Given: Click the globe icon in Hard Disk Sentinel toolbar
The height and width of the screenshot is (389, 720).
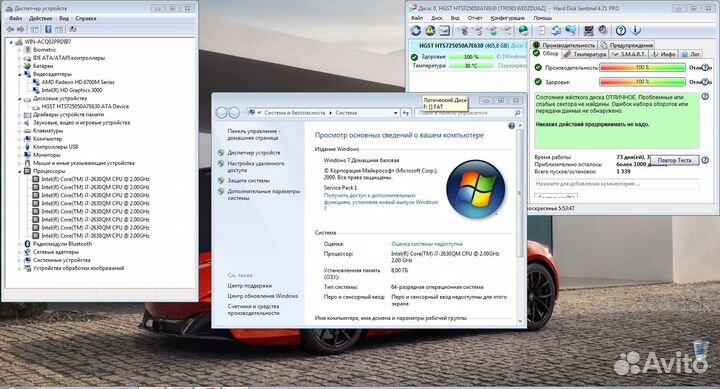Looking at the screenshot, I should (x=523, y=31).
